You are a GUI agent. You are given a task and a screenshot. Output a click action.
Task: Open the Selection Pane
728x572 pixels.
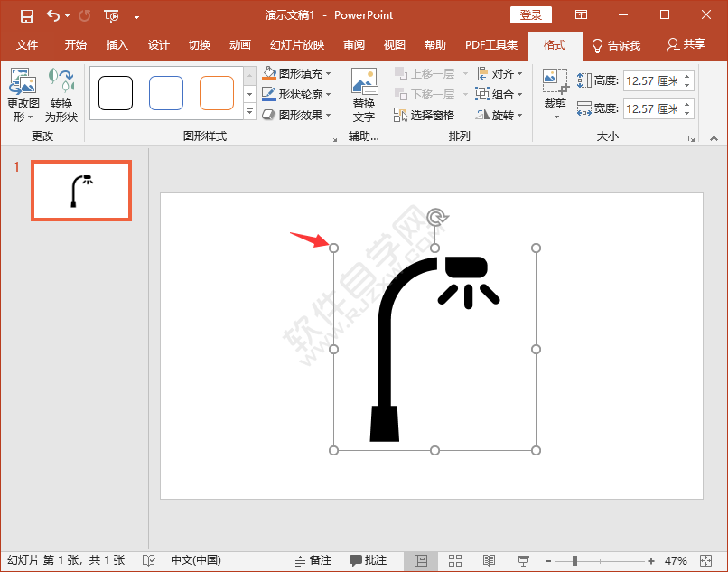(x=425, y=116)
